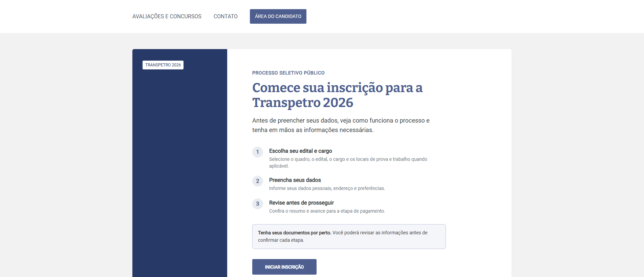Select the 'Revise antes de prosseguir' step title
This screenshot has width=644, height=277.
point(301,203)
